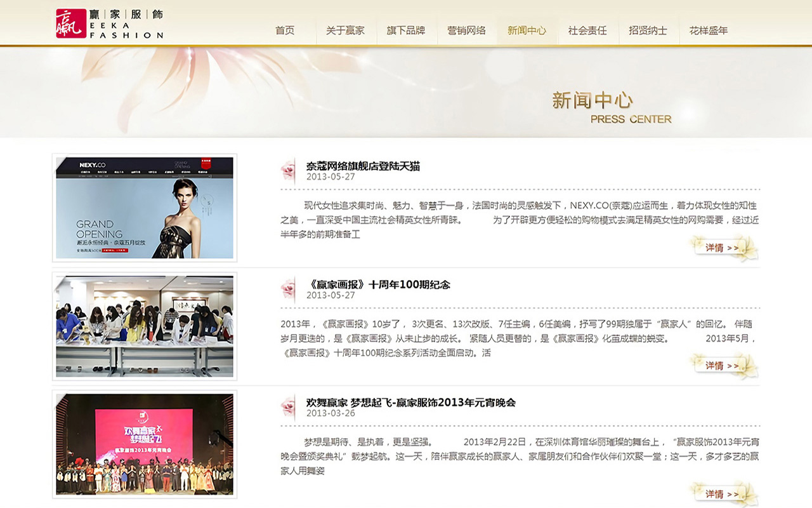
Task: Select 旗下品牌 in the top menu
Action: [406, 30]
